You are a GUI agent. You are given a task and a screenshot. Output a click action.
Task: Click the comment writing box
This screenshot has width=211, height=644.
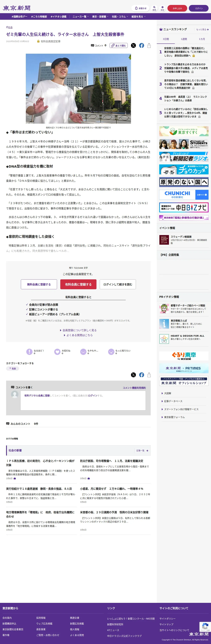[83, 401]
